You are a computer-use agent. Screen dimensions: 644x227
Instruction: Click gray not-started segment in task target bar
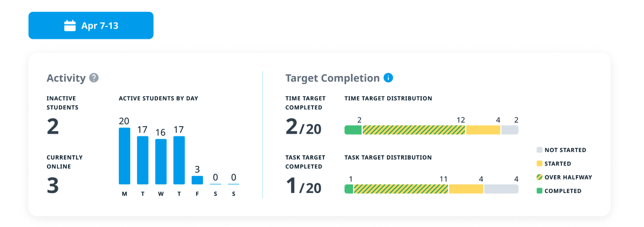[x=501, y=189]
